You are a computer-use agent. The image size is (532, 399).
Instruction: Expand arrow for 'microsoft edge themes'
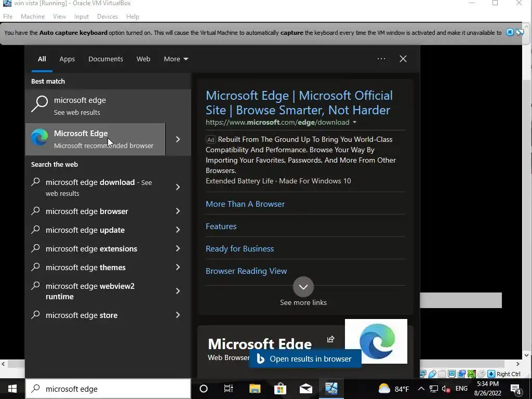coord(178,267)
